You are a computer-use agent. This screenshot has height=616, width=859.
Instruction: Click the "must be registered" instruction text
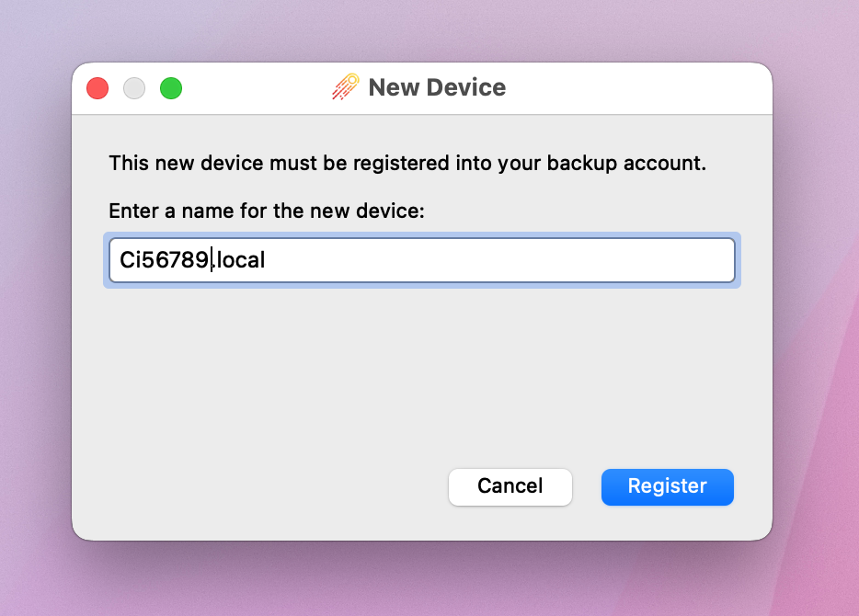click(349, 164)
